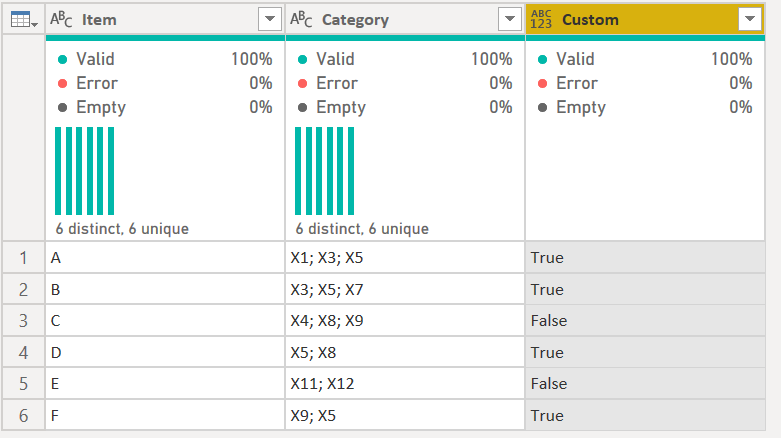Click Error 0% in Item column quality
Screen dimensions: 781x438
[165, 83]
